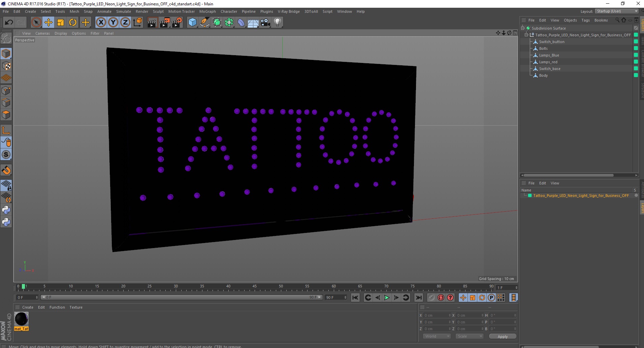Open the viewport Display menu
Viewport: 644px width, 348px height.
click(x=61, y=33)
